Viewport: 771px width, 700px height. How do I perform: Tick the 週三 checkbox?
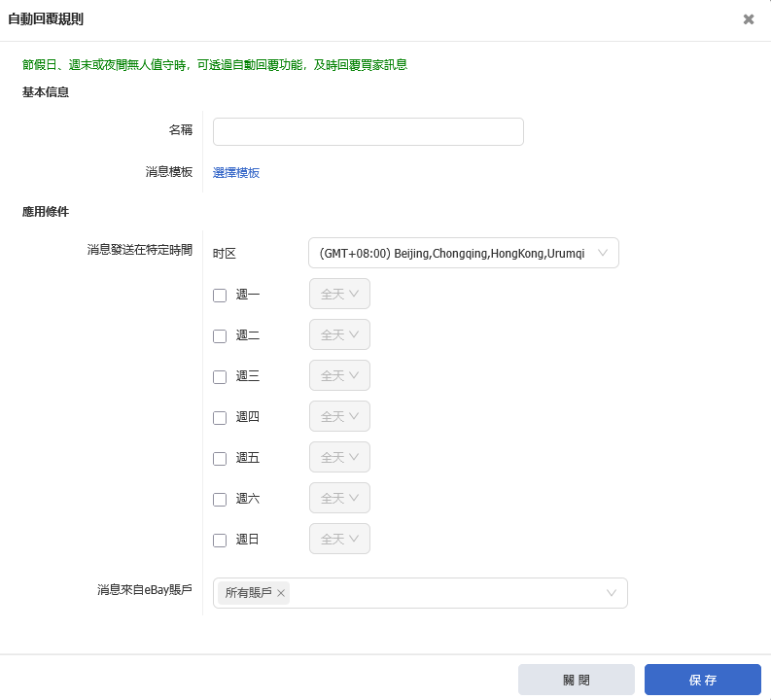pos(220,377)
